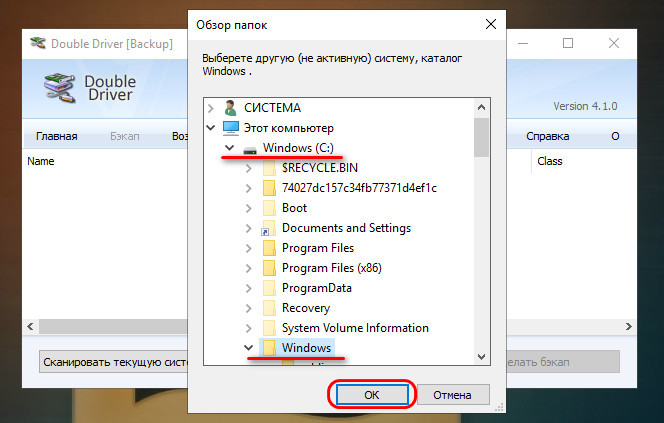
Task: Click the Double Driver logo icon
Action: click(60, 88)
